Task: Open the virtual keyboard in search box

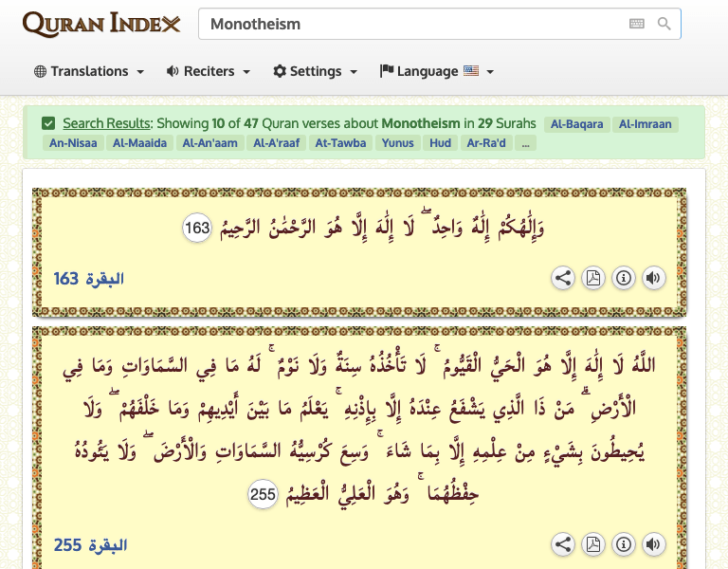Action: tap(637, 24)
